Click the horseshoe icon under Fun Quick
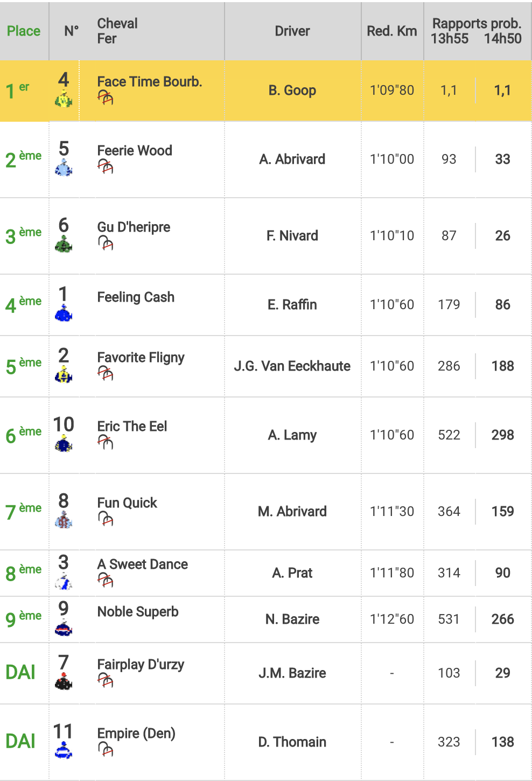This screenshot has height=781, width=532. point(106,519)
